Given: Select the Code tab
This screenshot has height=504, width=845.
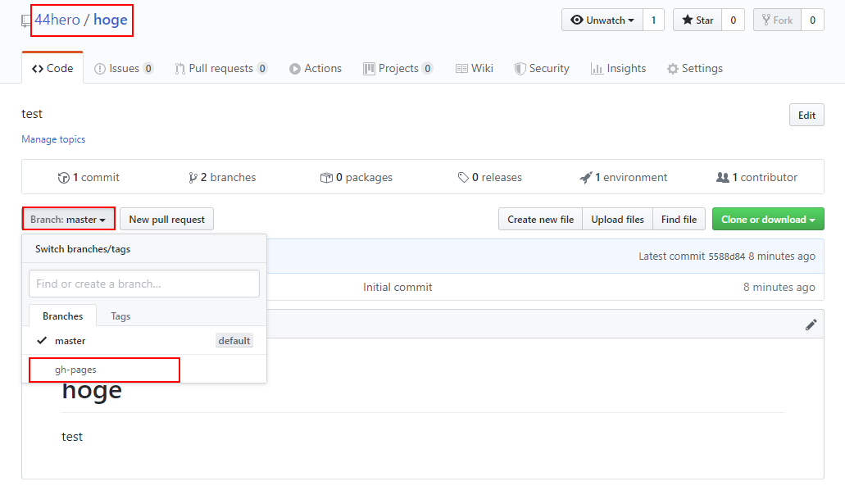Looking at the screenshot, I should 52,69.
